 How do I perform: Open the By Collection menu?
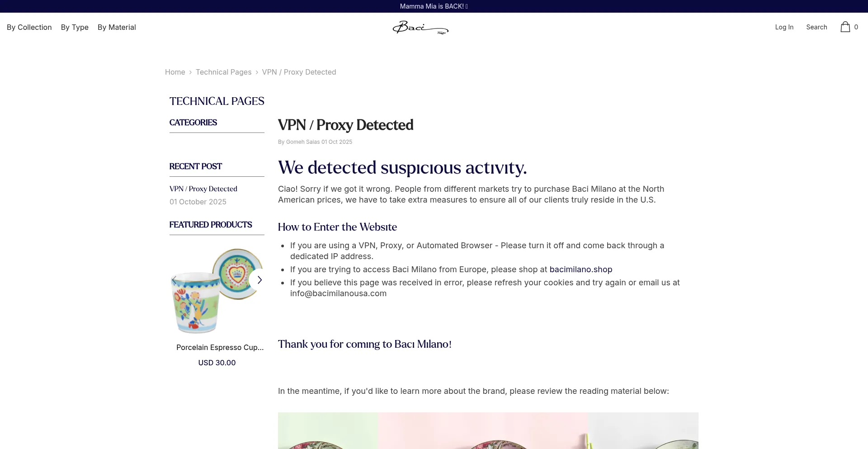coord(29,27)
